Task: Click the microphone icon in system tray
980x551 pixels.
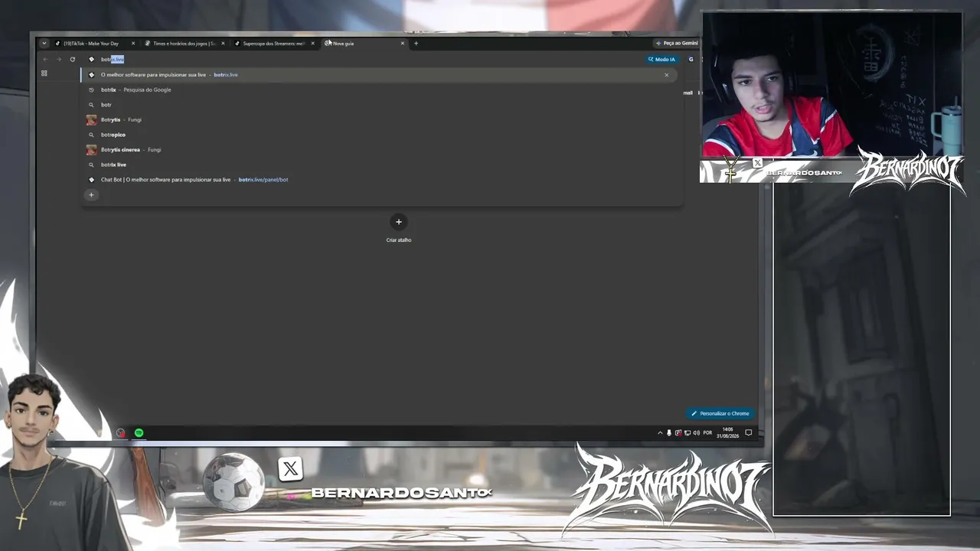Action: pos(669,433)
